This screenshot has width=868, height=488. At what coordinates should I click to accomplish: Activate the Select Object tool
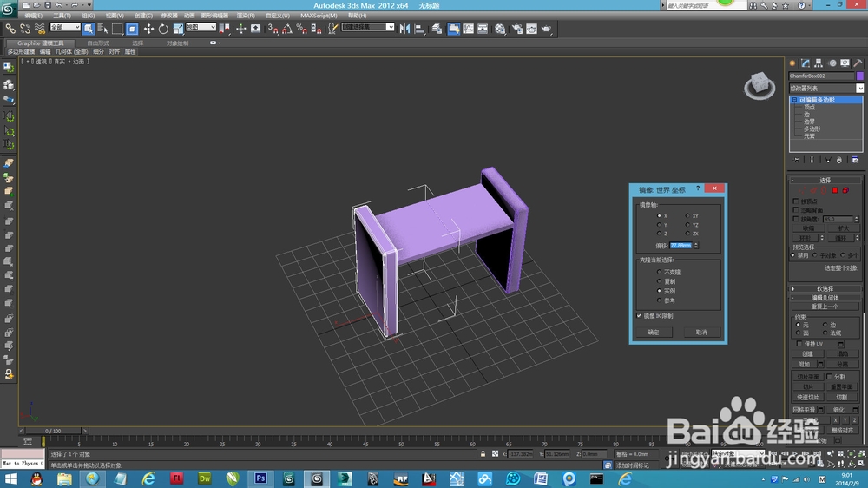[89, 29]
